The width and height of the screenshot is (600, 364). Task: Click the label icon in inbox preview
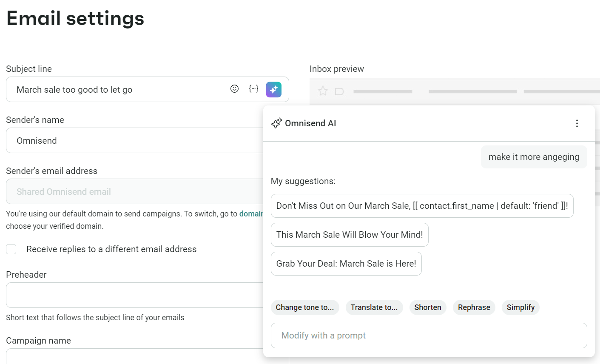pos(338,91)
